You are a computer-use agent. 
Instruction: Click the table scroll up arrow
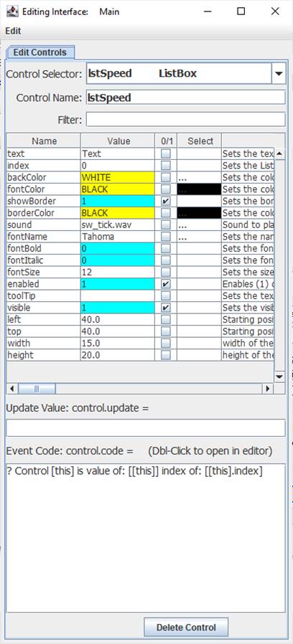[x=279, y=154]
